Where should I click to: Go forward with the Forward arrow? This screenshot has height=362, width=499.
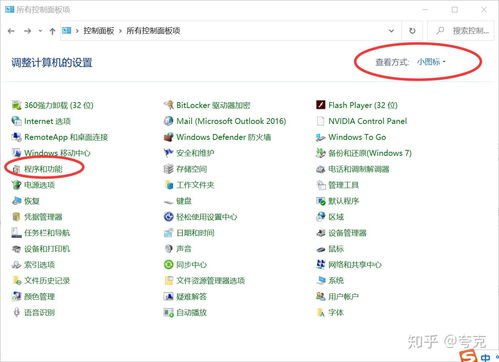point(28,31)
